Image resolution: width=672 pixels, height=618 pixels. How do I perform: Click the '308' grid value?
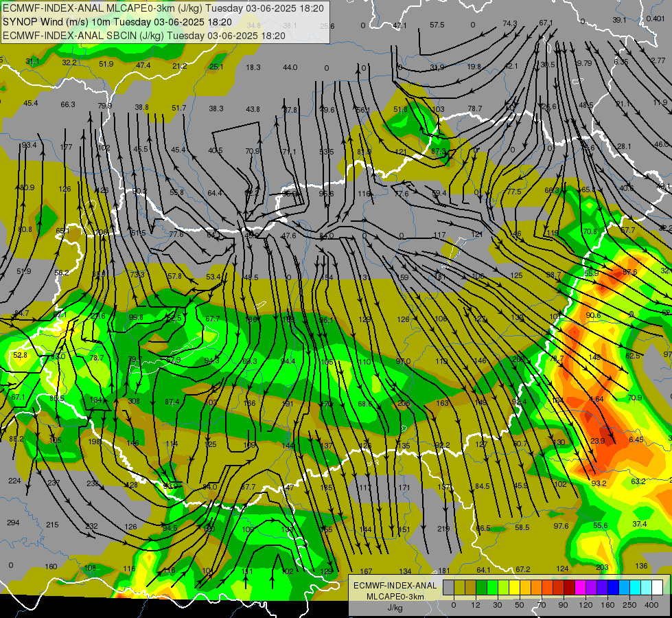(134, 400)
